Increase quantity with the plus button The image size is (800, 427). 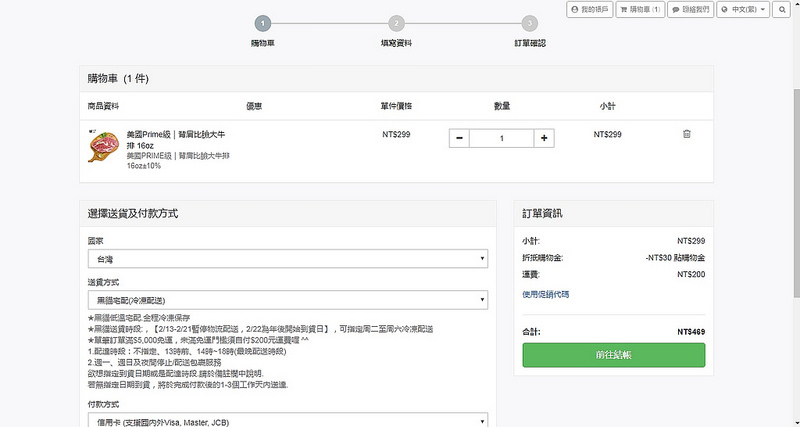pos(544,138)
